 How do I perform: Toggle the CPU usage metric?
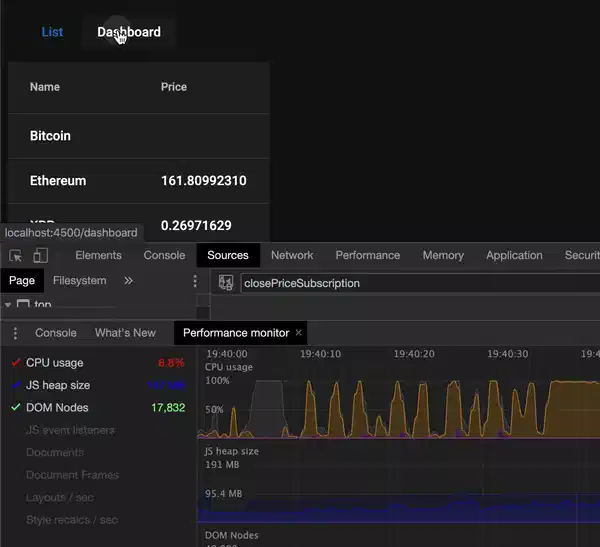[x=16, y=362]
